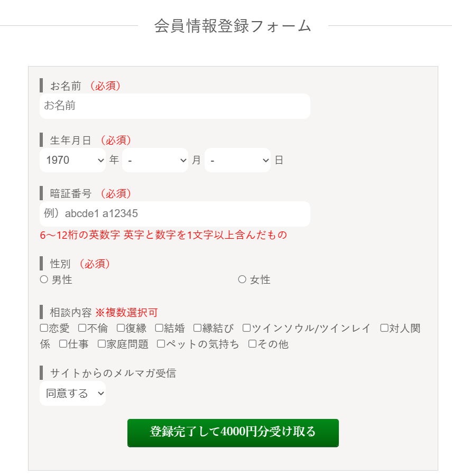Open the birth day dropdown
Image resolution: width=452 pixels, height=476 pixels.
coord(237,160)
